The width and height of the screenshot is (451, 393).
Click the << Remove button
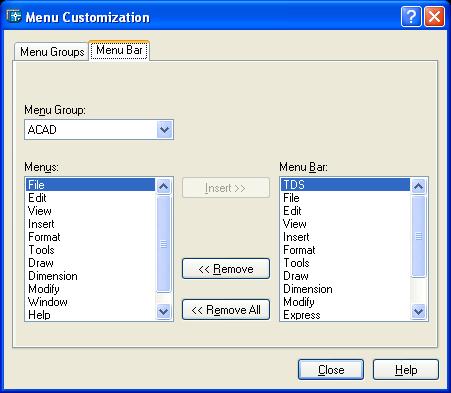pyautogui.click(x=226, y=269)
